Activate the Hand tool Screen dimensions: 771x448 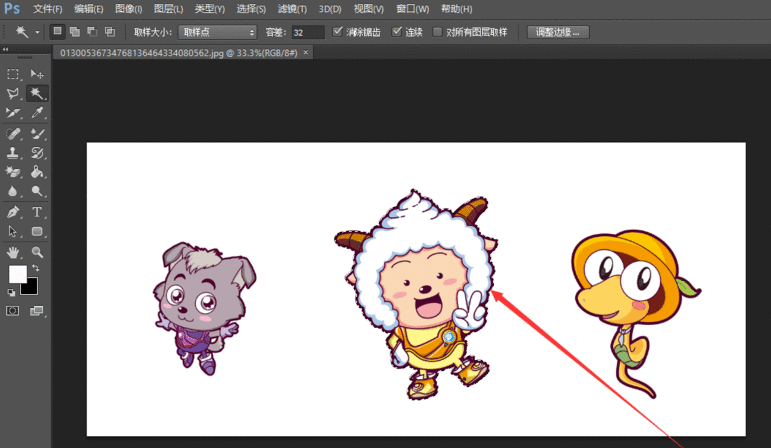13,252
